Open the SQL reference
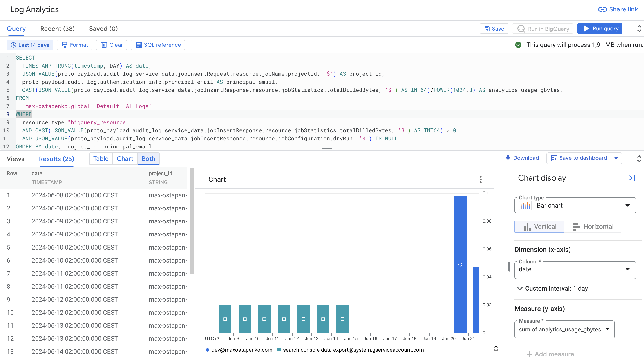 158,45
